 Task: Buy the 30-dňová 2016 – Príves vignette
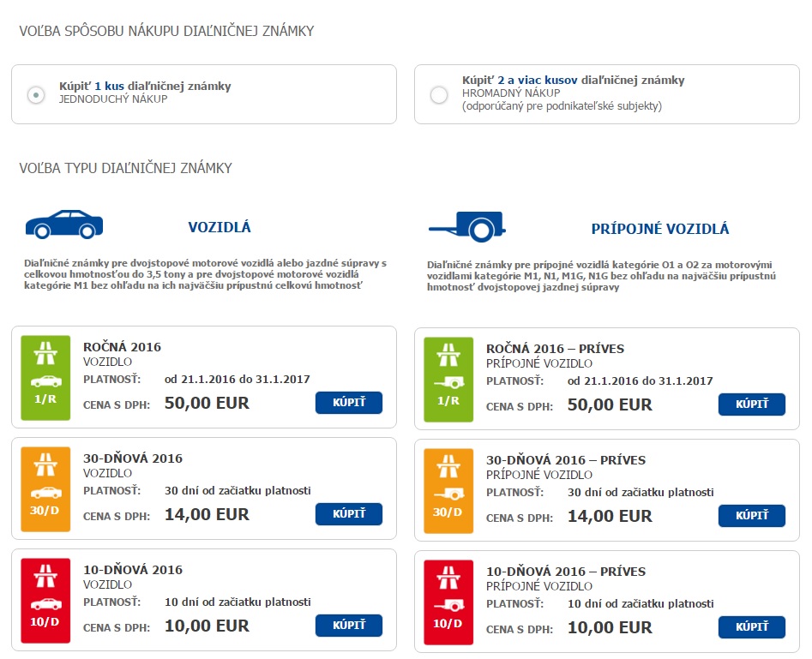752,516
